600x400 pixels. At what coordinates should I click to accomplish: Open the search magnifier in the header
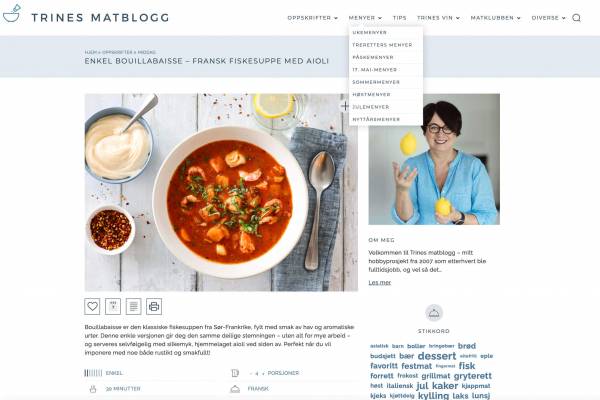tap(576, 18)
